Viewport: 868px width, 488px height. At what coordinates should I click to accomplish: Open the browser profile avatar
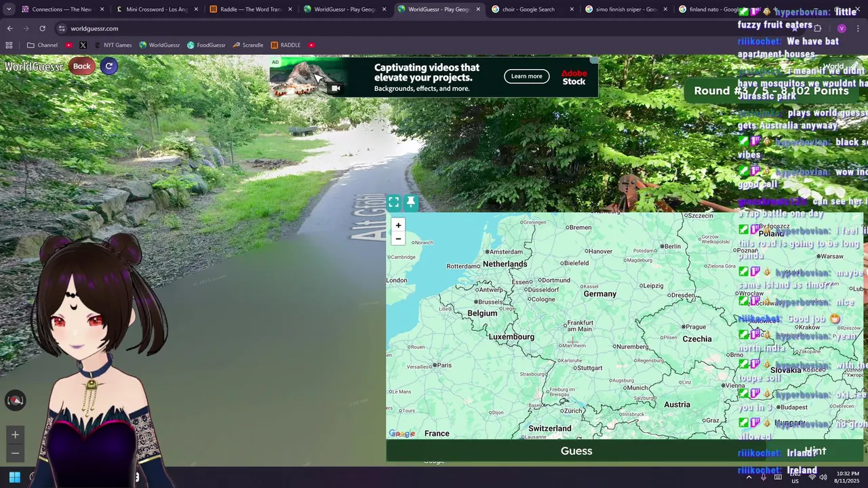842,28
